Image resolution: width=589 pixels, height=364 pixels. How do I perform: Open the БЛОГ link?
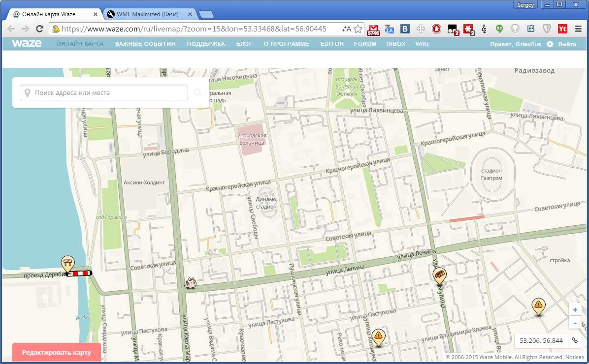244,44
